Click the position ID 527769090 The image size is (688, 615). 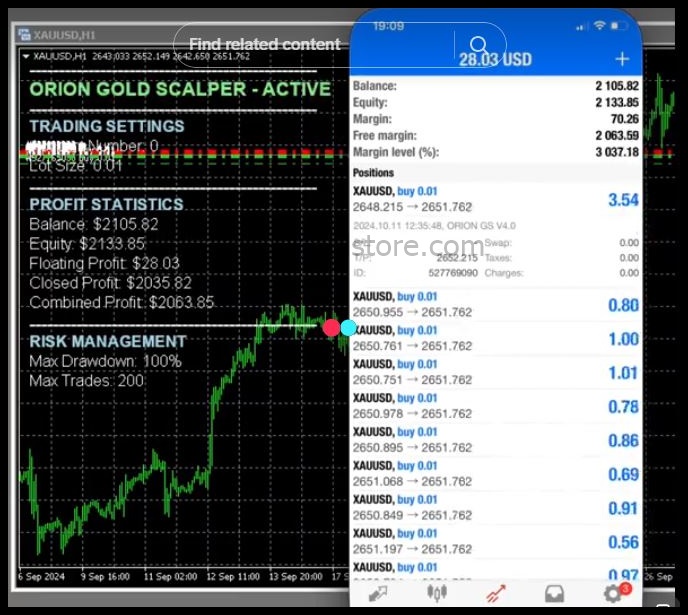[453, 273]
